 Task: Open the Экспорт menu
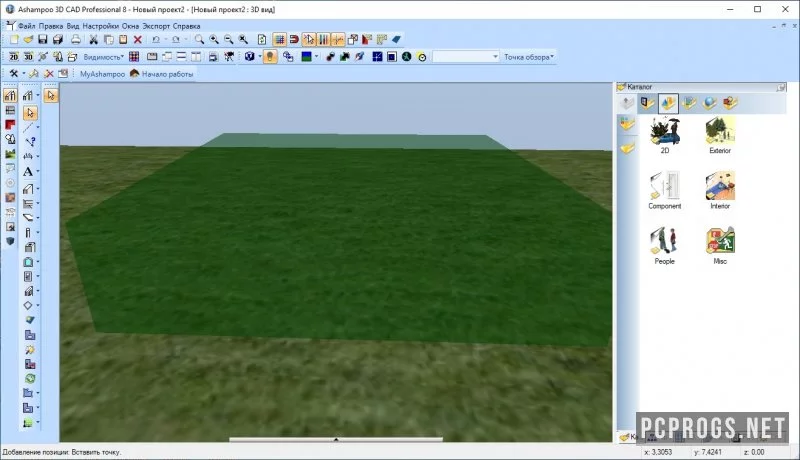coord(156,26)
